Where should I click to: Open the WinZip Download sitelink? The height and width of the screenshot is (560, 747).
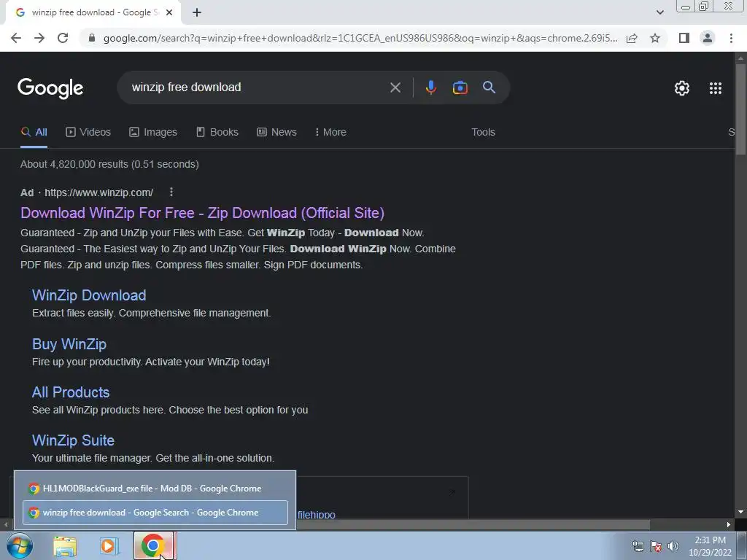[89, 295]
